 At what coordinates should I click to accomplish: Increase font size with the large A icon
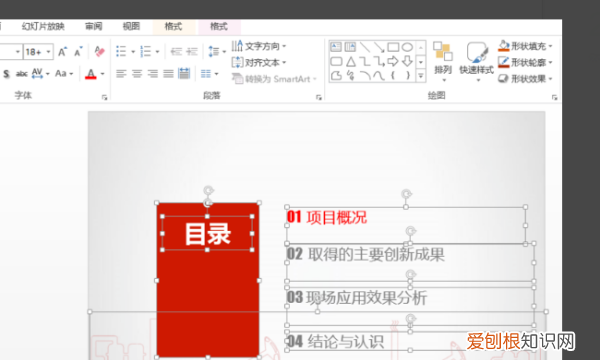(62, 51)
